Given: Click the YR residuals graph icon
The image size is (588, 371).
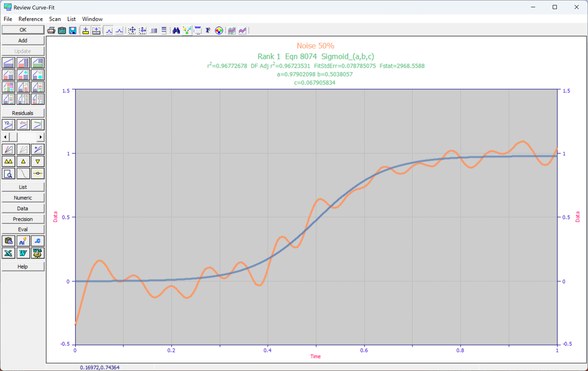Looking at the screenshot, I should 8,125.
